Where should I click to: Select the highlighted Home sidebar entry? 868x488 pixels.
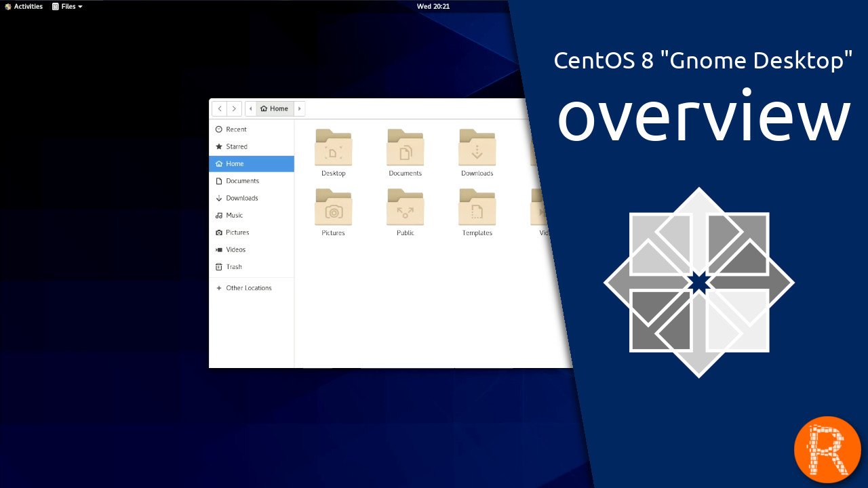pyautogui.click(x=252, y=164)
